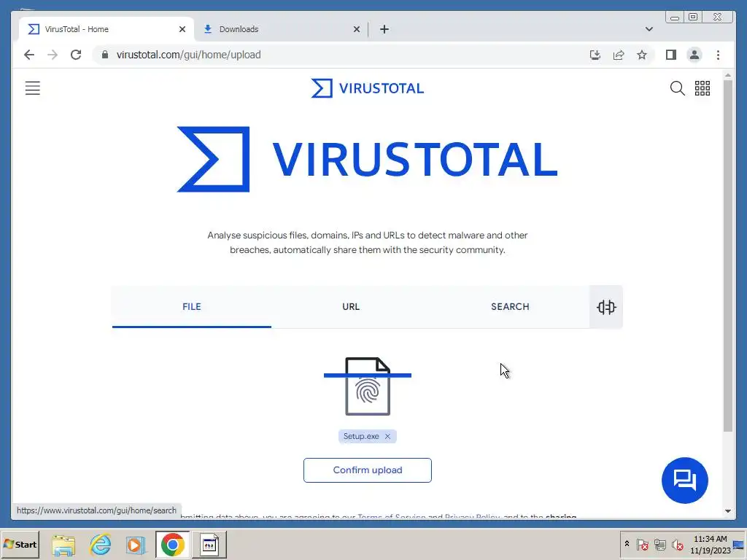Select the FILE tab
Image resolution: width=747 pixels, height=560 pixels.
pyautogui.click(x=192, y=307)
